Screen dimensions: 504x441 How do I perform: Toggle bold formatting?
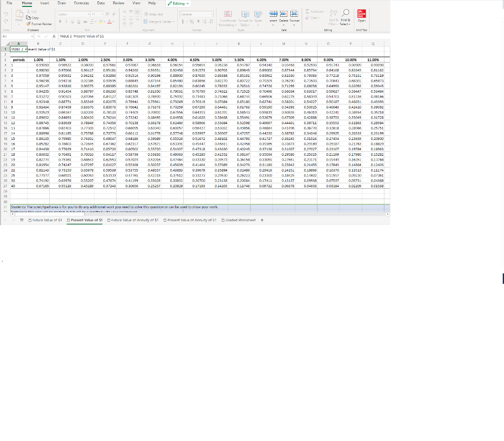point(60,22)
